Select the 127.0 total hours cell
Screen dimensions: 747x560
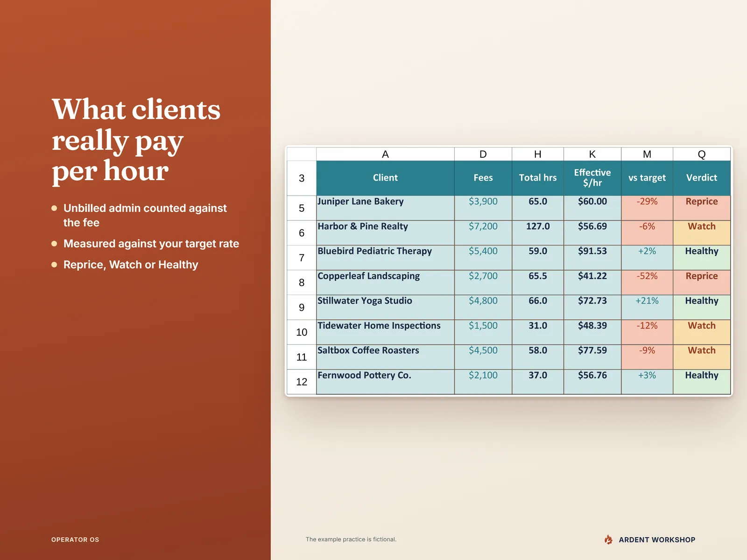pos(538,233)
